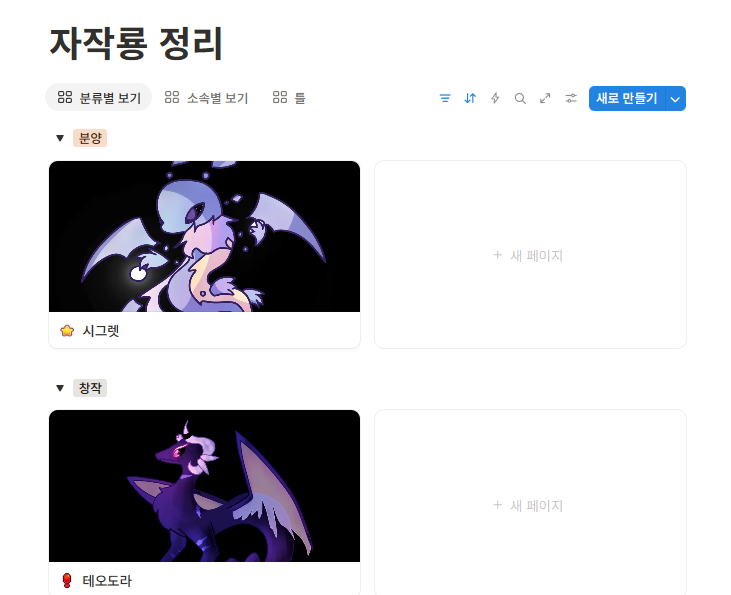This screenshot has height=595, width=731.
Task: Add 새 페이지 in 분양 group
Action: 530,255
